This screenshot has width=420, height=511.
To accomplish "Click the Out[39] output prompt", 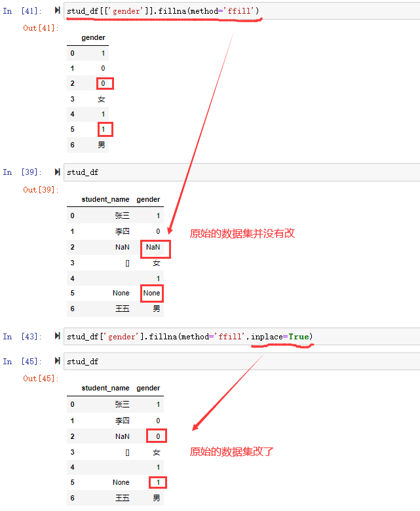I will pyautogui.click(x=40, y=190).
